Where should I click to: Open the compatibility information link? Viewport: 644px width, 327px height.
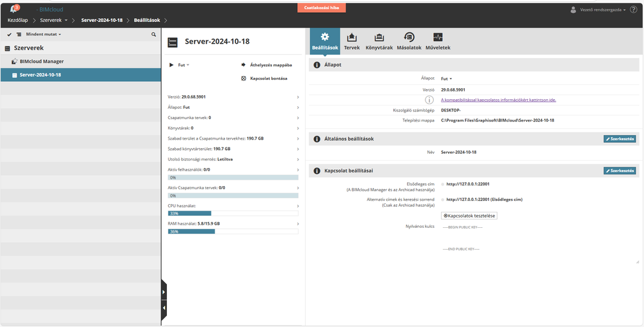[x=498, y=100]
